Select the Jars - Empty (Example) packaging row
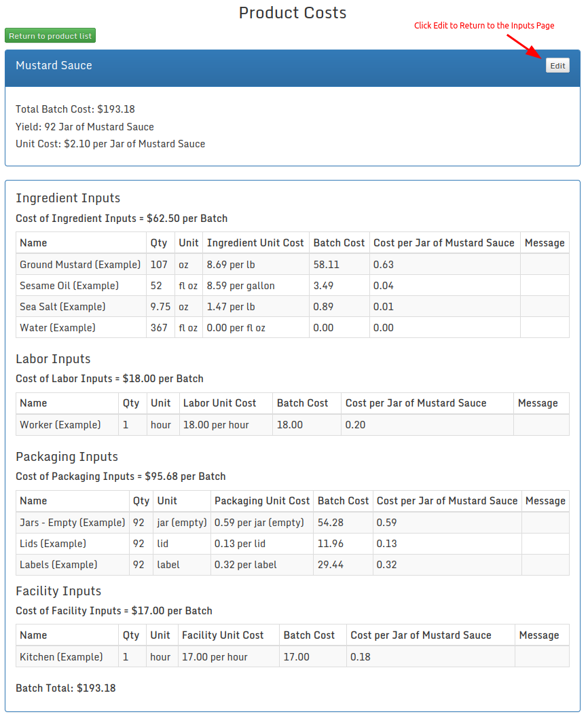Image resolution: width=588 pixels, height=727 pixels. (73, 523)
